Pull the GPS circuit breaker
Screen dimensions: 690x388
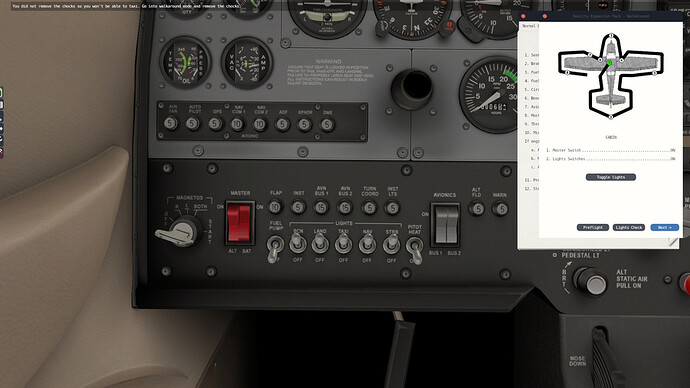pyautogui.click(x=215, y=124)
